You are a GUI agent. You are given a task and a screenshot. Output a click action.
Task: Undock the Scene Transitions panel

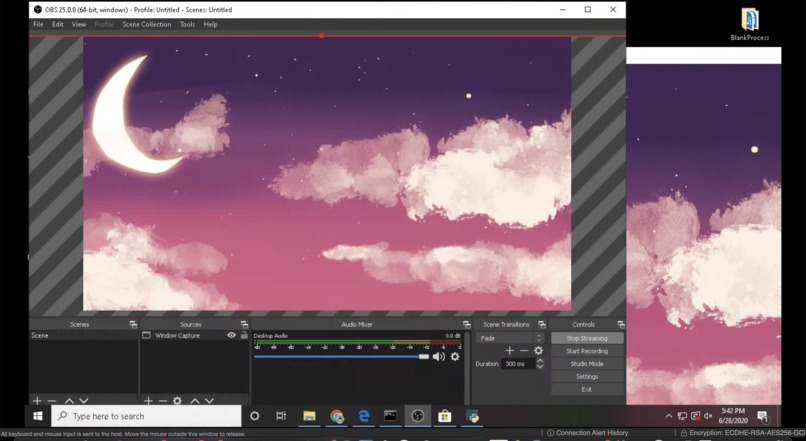(x=542, y=324)
